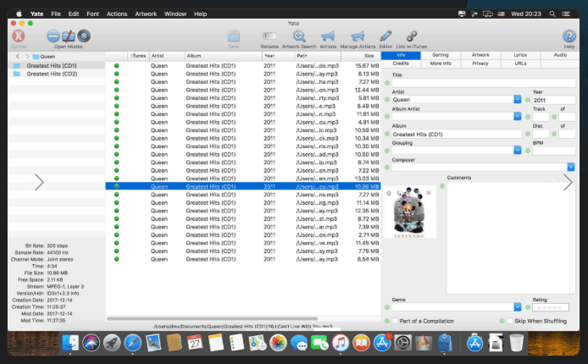The height and width of the screenshot is (364, 588).
Task: Open the Font menu in the menu bar
Action: [x=92, y=14]
